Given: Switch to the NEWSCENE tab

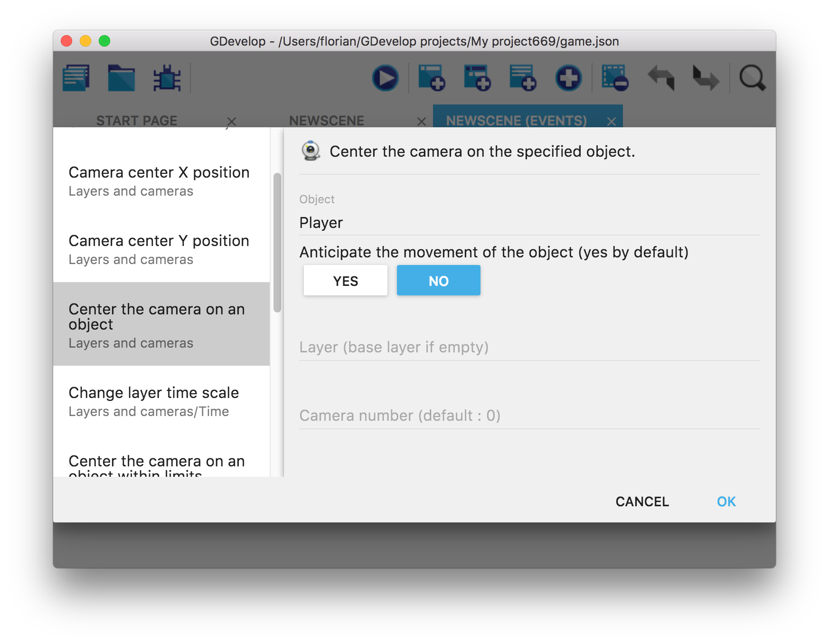Looking at the screenshot, I should [327, 121].
